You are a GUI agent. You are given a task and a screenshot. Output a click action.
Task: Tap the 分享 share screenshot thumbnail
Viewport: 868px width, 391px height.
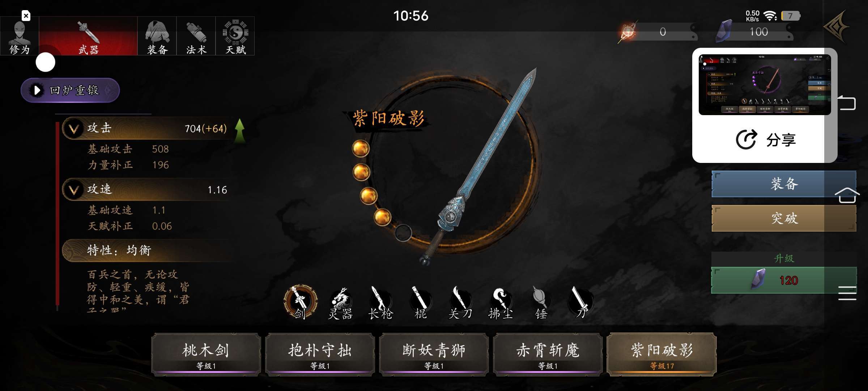[x=765, y=85]
